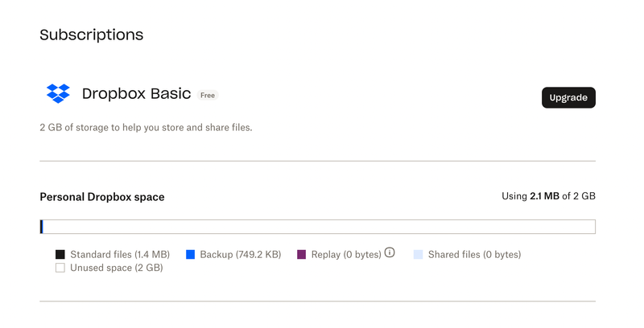Click the blue Backup legend swatch
This screenshot has width=644, height=328.
coord(191,255)
